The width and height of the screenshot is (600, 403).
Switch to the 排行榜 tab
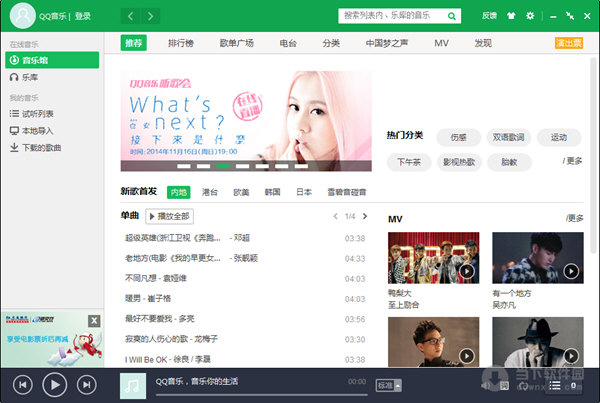coord(181,43)
